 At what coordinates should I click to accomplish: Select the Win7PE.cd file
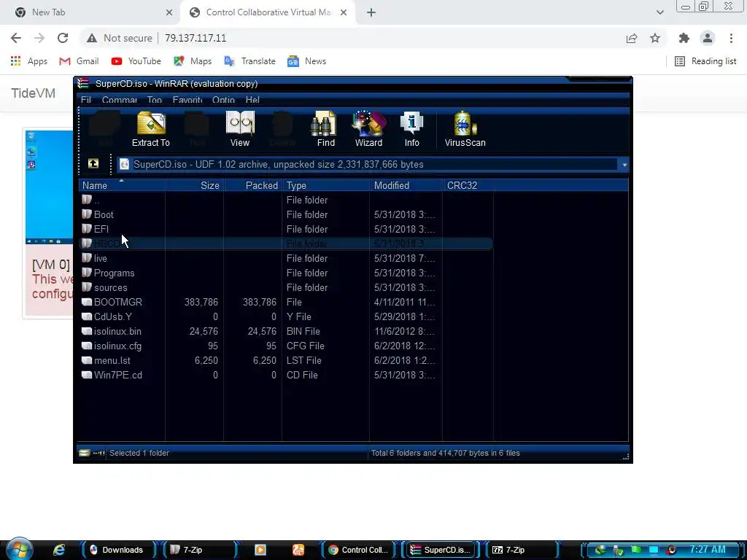pyautogui.click(x=286, y=376)
